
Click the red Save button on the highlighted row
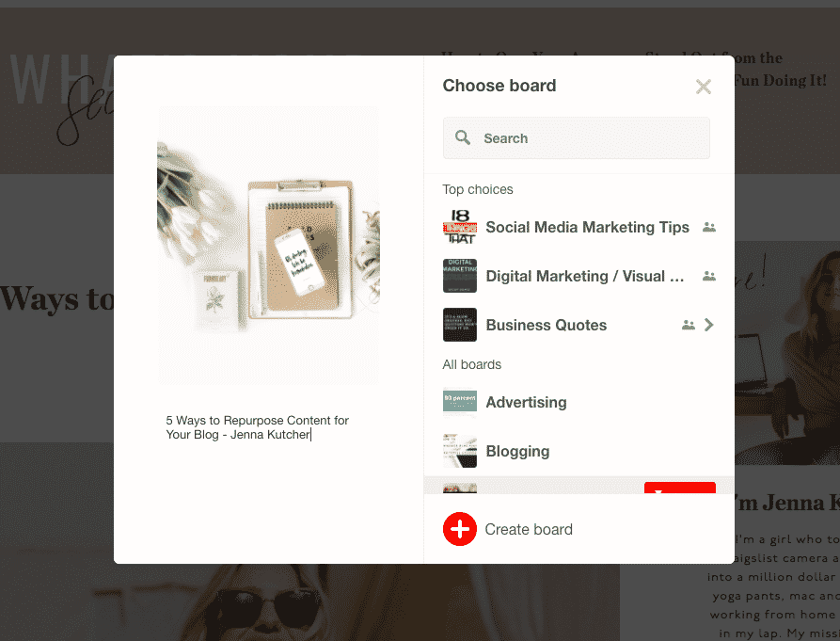pos(680,488)
